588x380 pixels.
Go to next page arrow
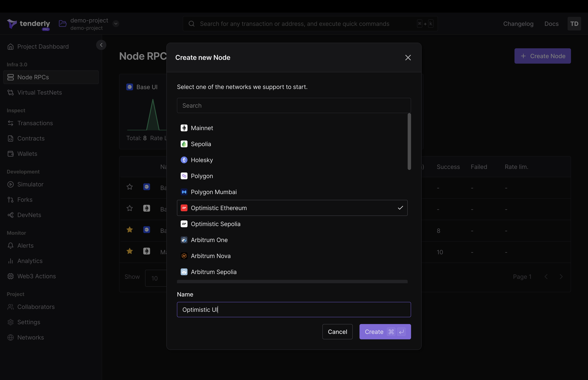[x=561, y=277]
